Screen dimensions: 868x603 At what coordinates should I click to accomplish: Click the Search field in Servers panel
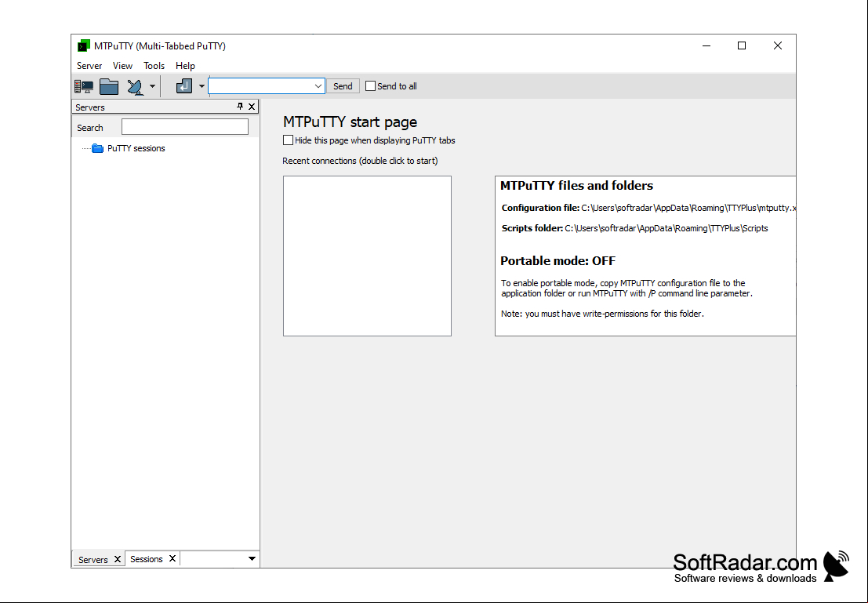tap(185, 127)
